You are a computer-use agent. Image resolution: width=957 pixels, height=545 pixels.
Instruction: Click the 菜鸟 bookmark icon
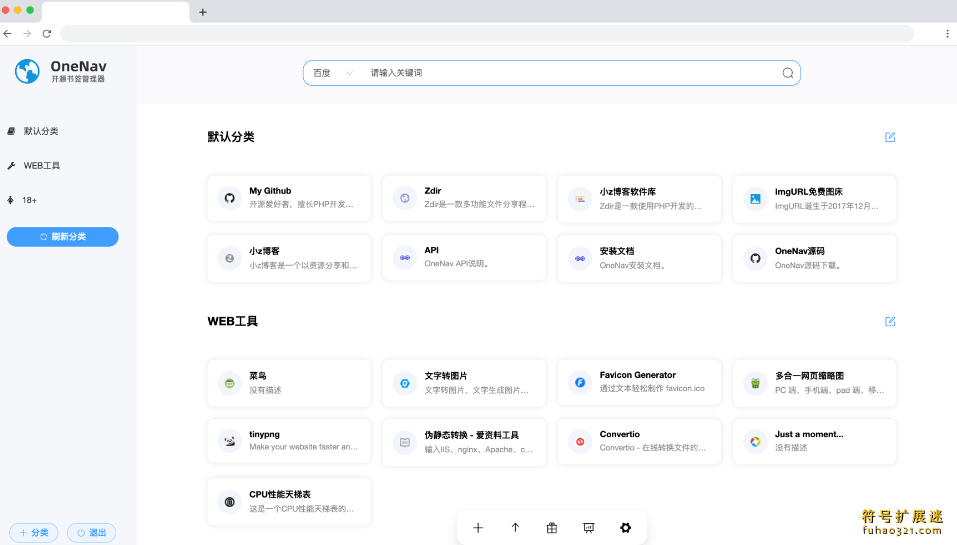[x=229, y=383]
